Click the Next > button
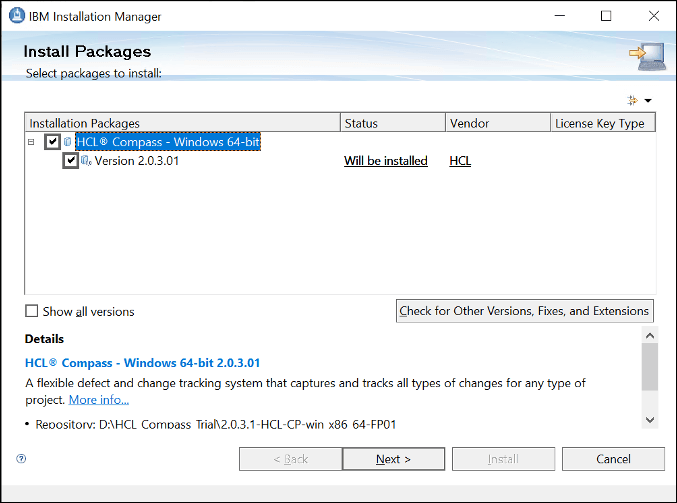Screen dimensions: 677x503 pyautogui.click(x=393, y=459)
